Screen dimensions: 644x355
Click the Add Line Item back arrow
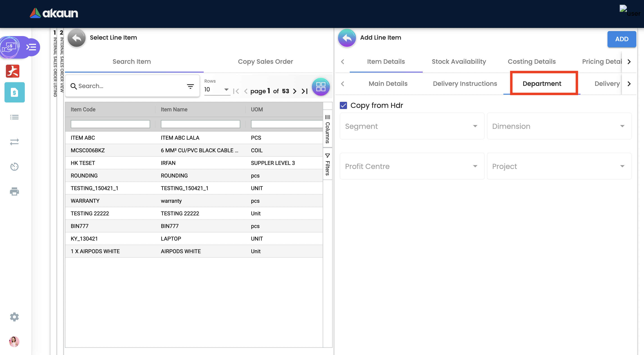click(347, 38)
